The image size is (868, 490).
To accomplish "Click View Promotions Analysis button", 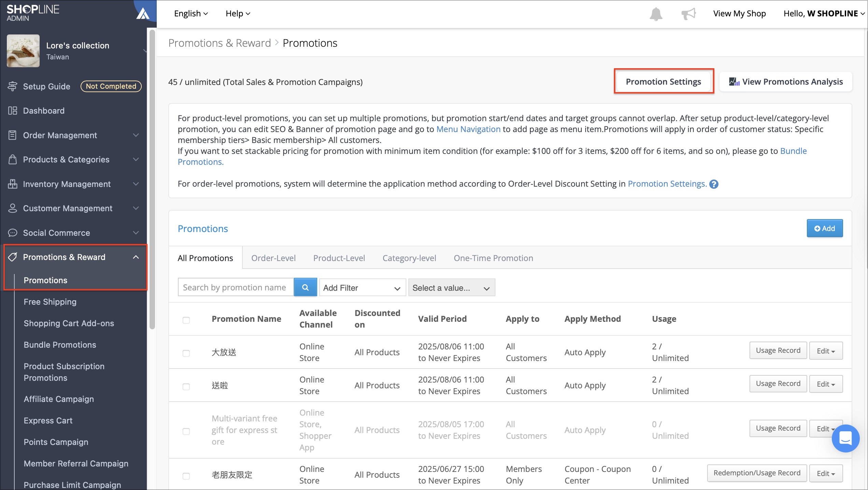I will coord(785,82).
